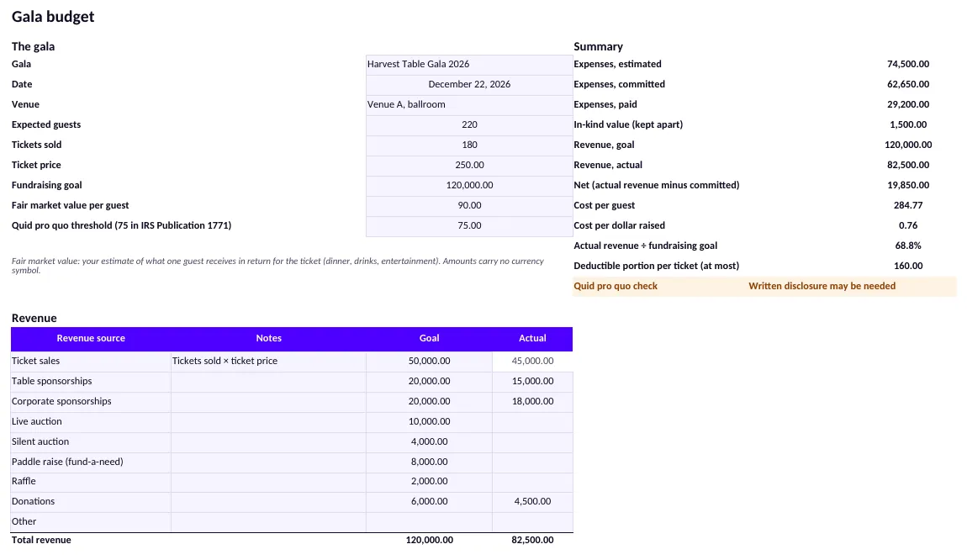The image size is (967, 560).
Task: Click the net value 19,850.00
Action: [x=908, y=185]
